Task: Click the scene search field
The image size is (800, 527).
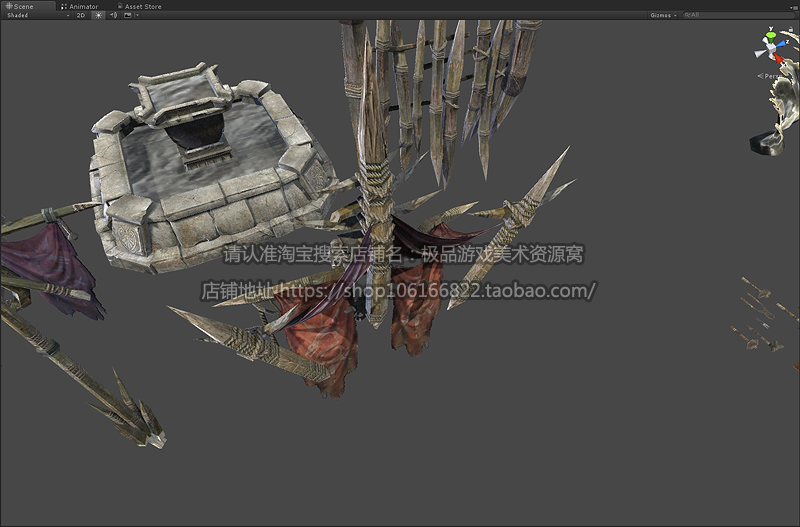Action: click(738, 15)
